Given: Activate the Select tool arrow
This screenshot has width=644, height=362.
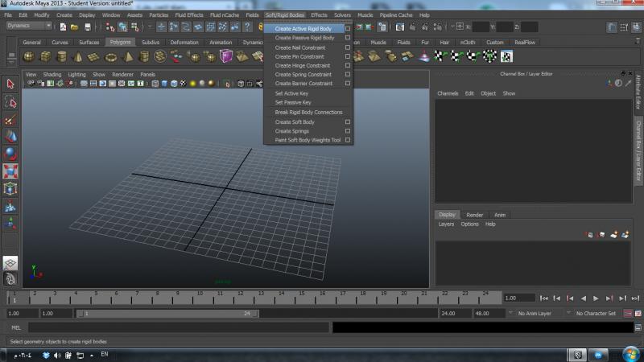Looking at the screenshot, I should pos(10,84).
